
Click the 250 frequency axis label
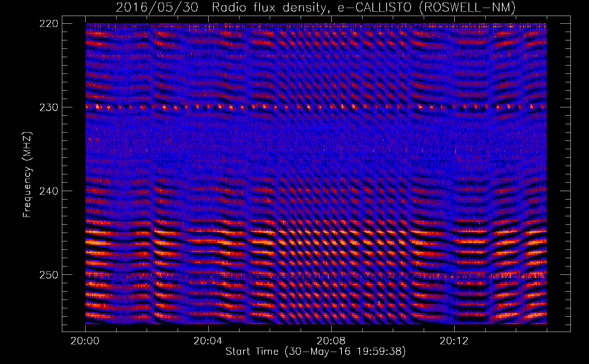(x=48, y=275)
